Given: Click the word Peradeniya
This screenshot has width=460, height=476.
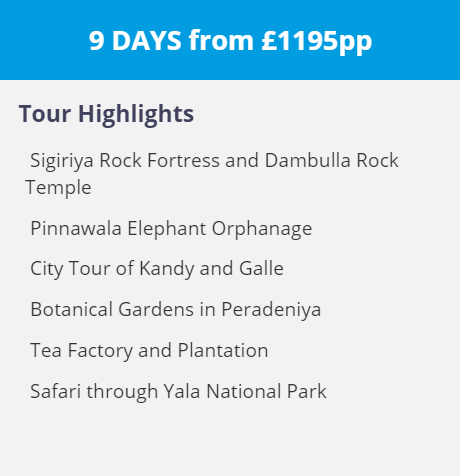Looking at the screenshot, I should point(271,310).
